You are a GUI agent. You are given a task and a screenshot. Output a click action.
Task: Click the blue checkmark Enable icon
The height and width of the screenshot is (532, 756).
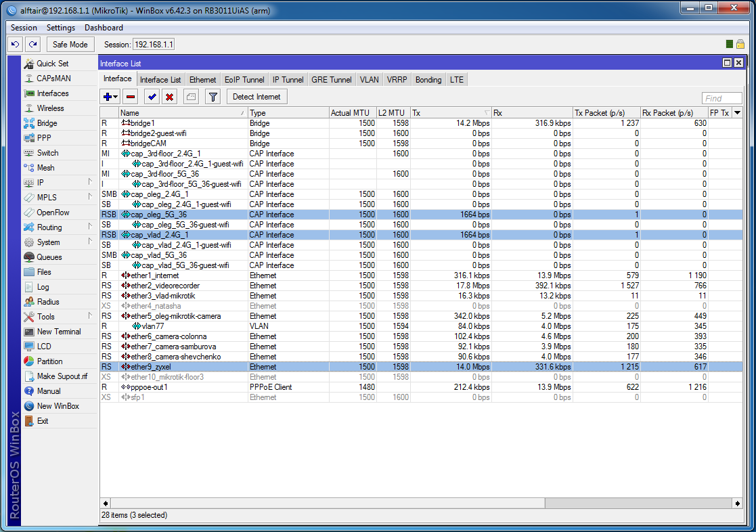(x=152, y=97)
